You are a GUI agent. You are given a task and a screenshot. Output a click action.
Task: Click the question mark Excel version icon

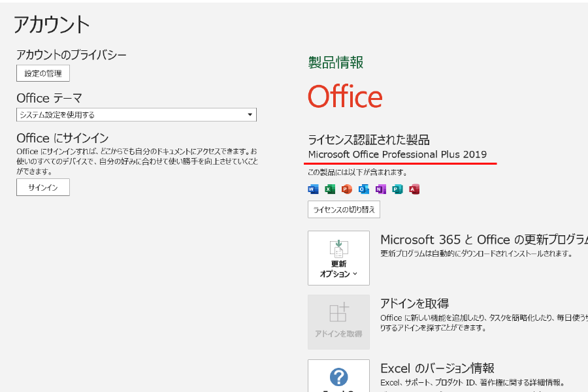pos(338,377)
